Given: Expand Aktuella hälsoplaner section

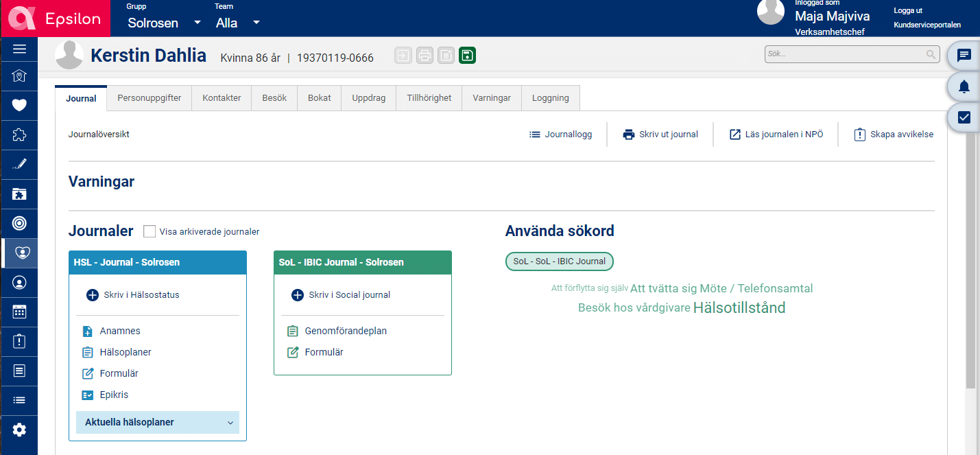Looking at the screenshot, I should click(x=158, y=423).
